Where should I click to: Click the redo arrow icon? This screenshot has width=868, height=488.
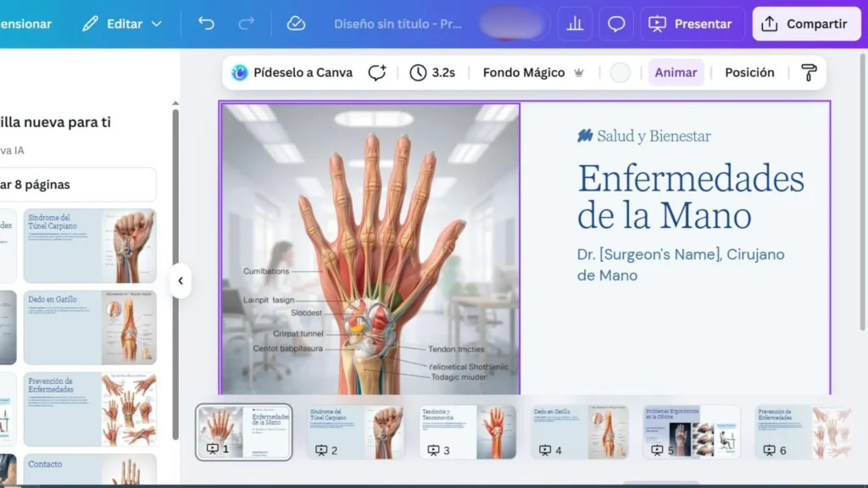coord(247,24)
